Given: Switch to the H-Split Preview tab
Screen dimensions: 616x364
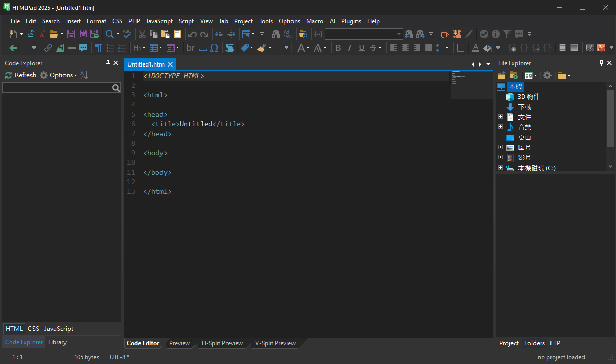Looking at the screenshot, I should tap(222, 343).
